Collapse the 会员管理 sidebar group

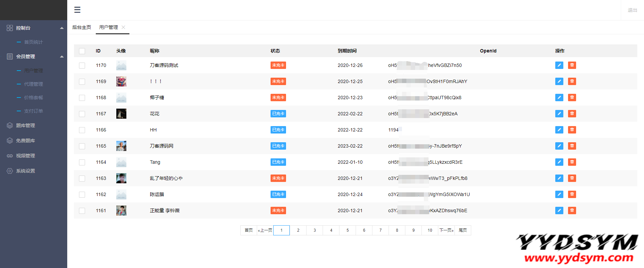point(62,56)
